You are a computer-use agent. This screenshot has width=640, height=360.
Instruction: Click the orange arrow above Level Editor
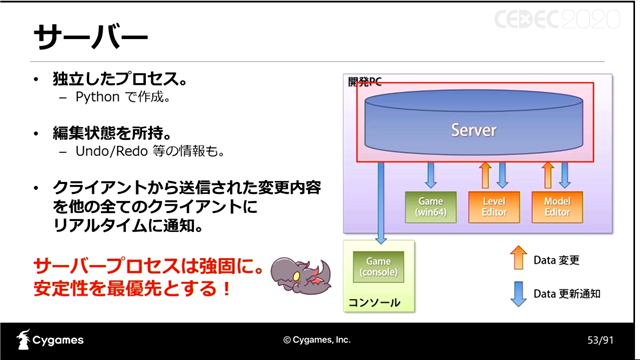485,175
